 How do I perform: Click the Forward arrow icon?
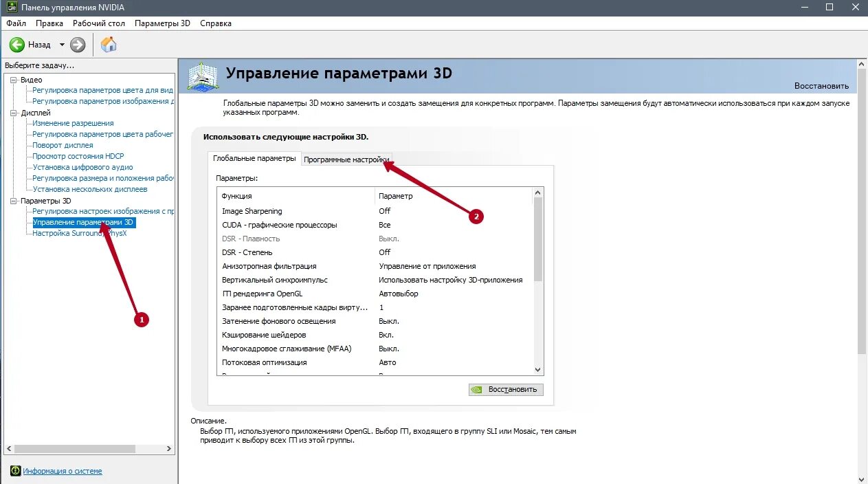coord(78,45)
